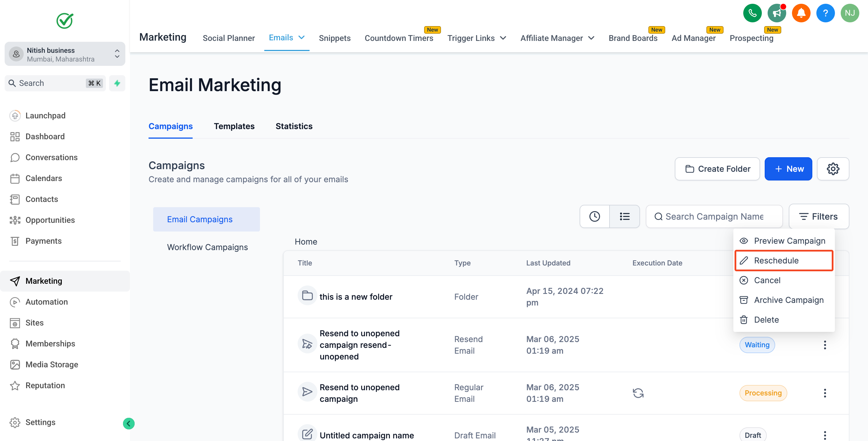Switch to the Templates tab
868x441 pixels.
pos(234,126)
